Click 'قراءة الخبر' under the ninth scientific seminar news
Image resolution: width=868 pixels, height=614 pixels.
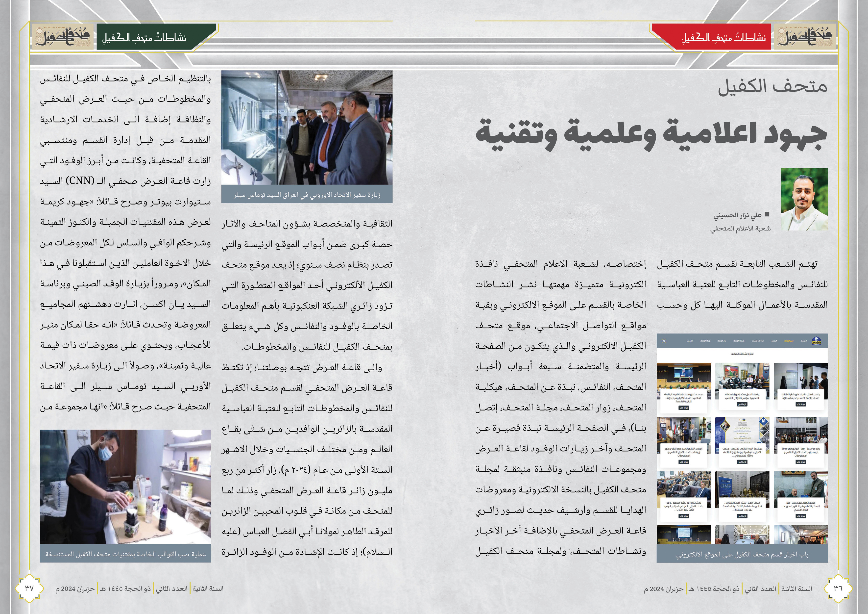[x=684, y=408]
